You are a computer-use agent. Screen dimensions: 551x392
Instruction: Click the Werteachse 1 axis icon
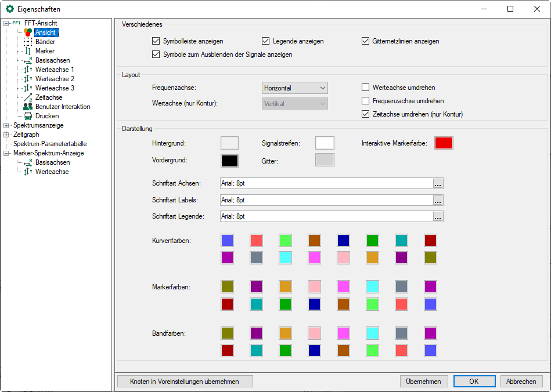28,70
